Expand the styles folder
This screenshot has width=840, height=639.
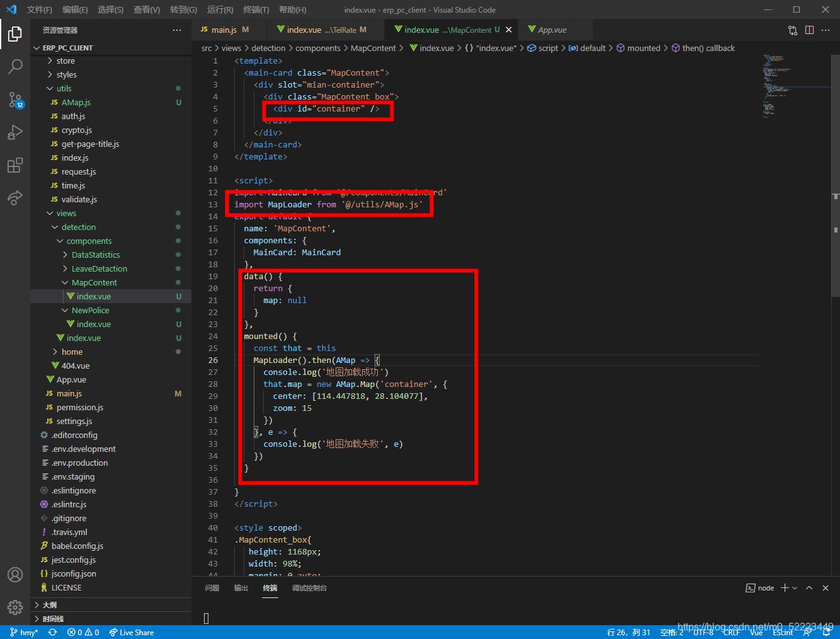tap(67, 75)
